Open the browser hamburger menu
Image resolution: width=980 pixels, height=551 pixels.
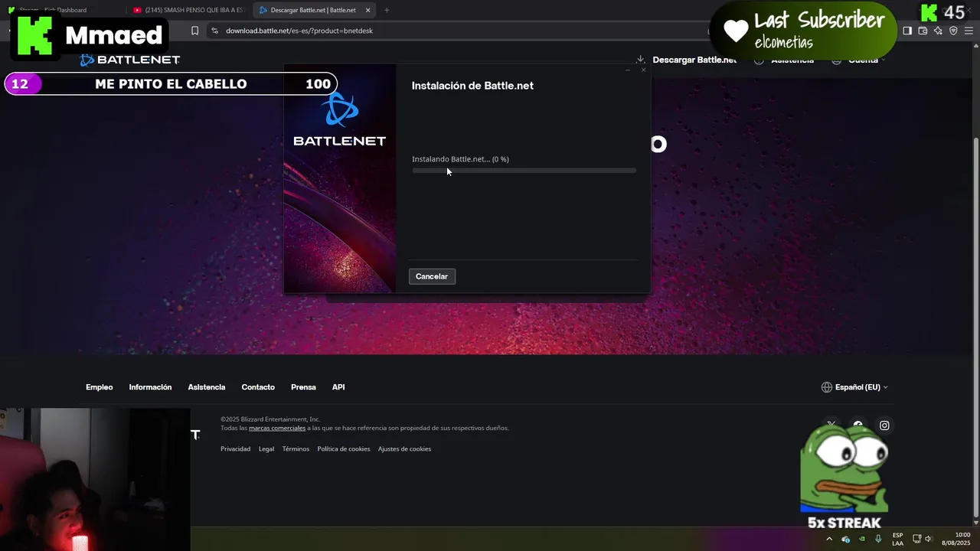(x=969, y=31)
